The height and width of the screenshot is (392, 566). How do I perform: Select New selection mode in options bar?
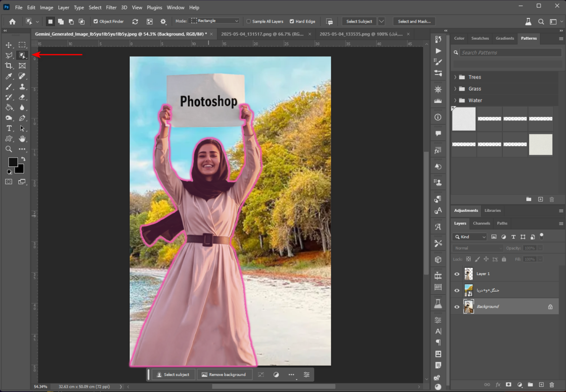click(x=50, y=21)
